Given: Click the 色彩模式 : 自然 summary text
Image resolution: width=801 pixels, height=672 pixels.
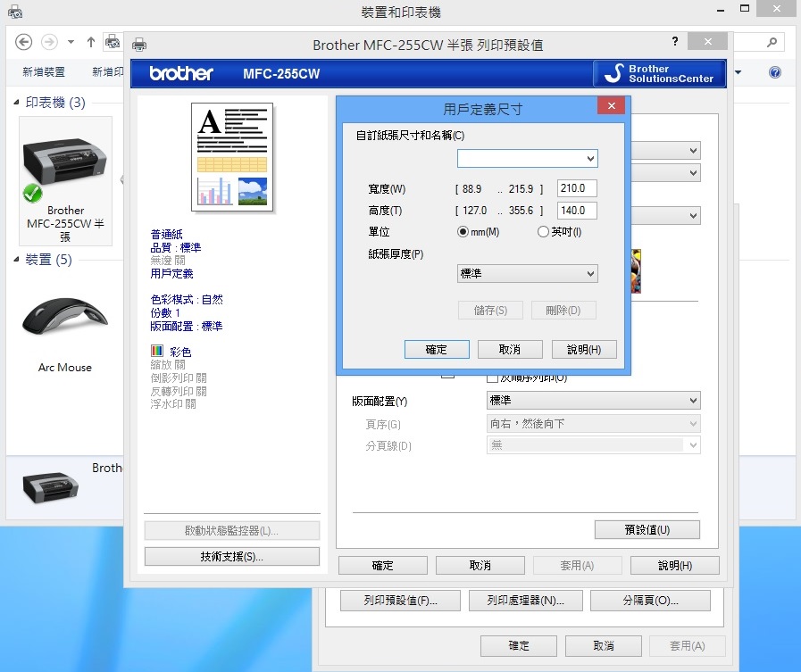Looking at the screenshot, I should [187, 300].
